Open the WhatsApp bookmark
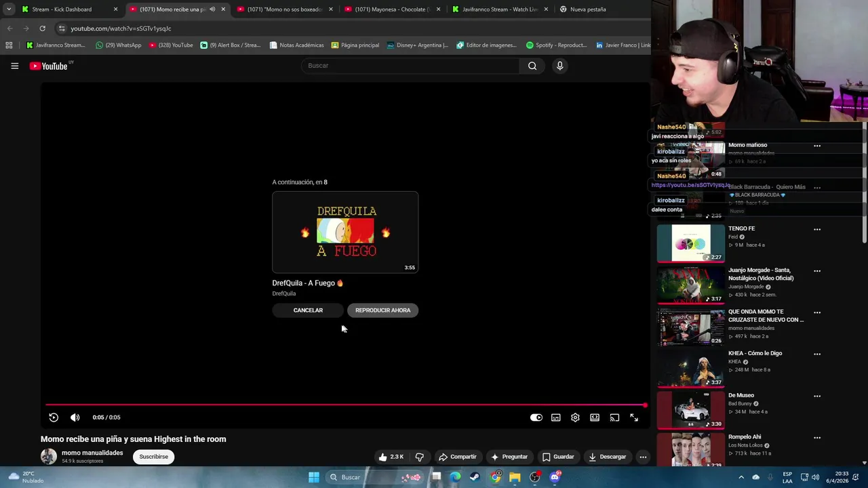 pyautogui.click(x=119, y=45)
